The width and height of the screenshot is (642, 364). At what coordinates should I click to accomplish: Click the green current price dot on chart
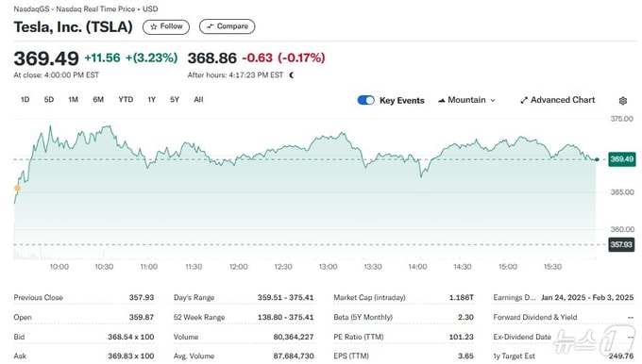click(597, 159)
